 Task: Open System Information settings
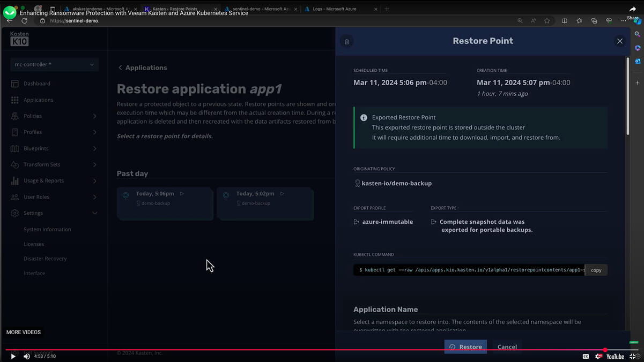[x=47, y=229]
